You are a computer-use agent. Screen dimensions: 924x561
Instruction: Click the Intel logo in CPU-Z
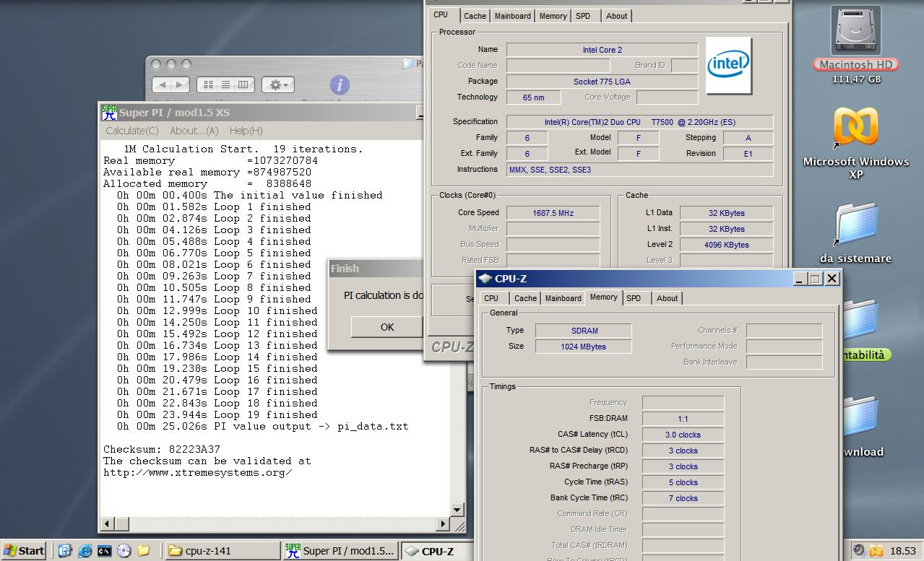pyautogui.click(x=728, y=66)
